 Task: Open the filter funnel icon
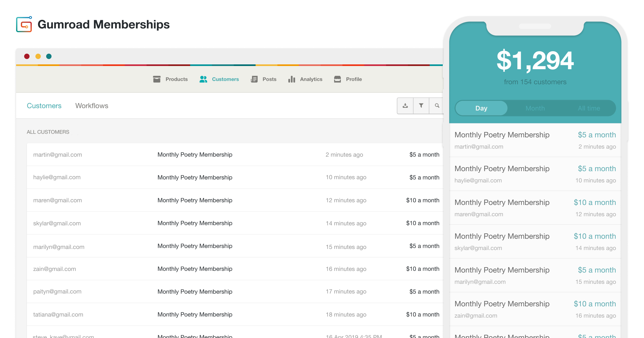421,106
